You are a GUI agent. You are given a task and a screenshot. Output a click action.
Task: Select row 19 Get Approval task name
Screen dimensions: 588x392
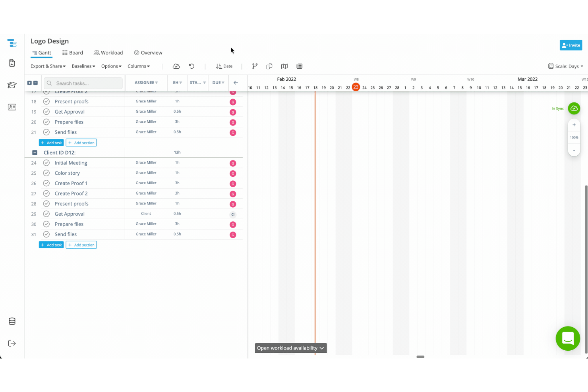point(70,112)
